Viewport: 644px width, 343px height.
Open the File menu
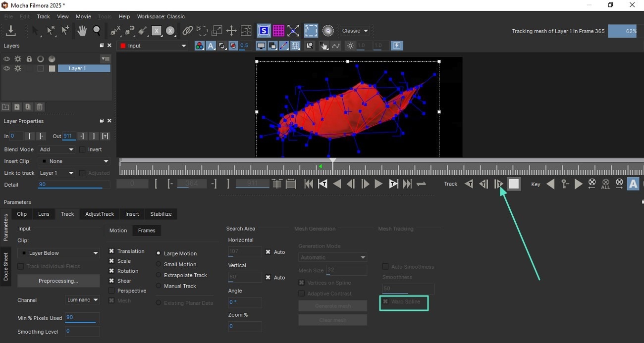pos(8,16)
